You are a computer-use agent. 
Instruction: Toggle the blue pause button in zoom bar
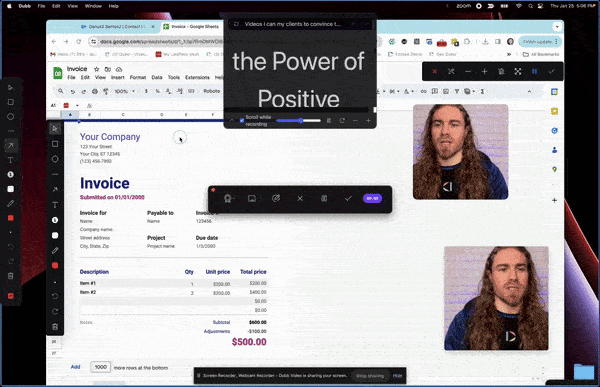tap(535, 72)
